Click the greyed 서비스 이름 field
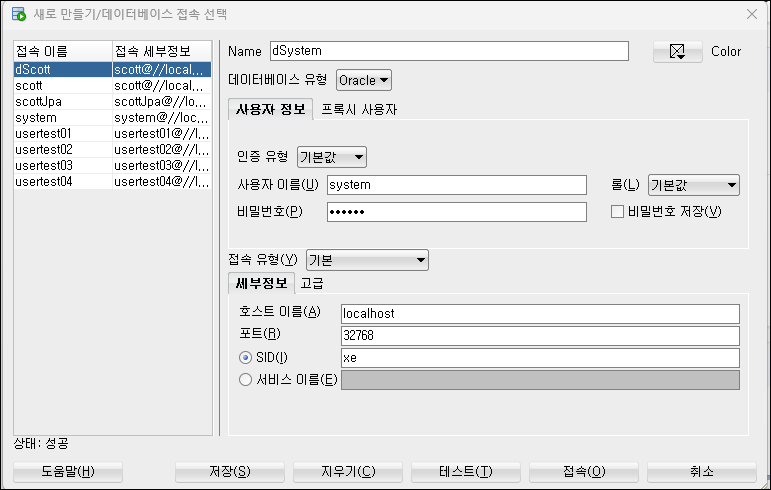This screenshot has width=771, height=490. [x=540, y=380]
